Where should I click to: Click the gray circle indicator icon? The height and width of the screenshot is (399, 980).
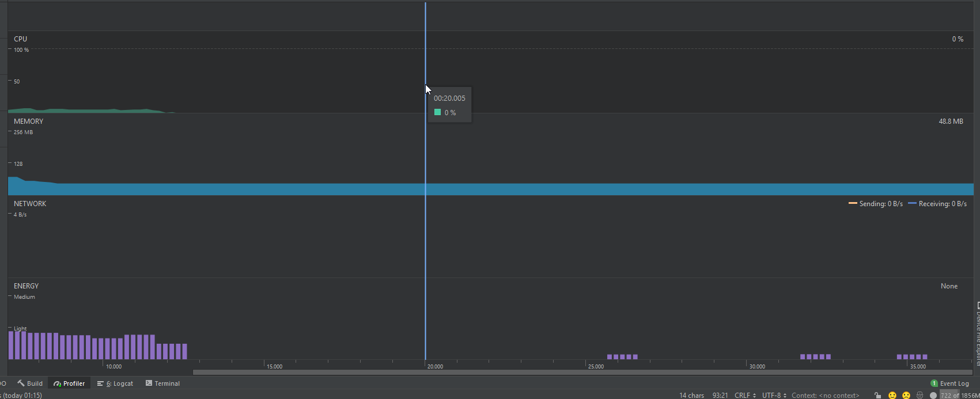coord(933,396)
